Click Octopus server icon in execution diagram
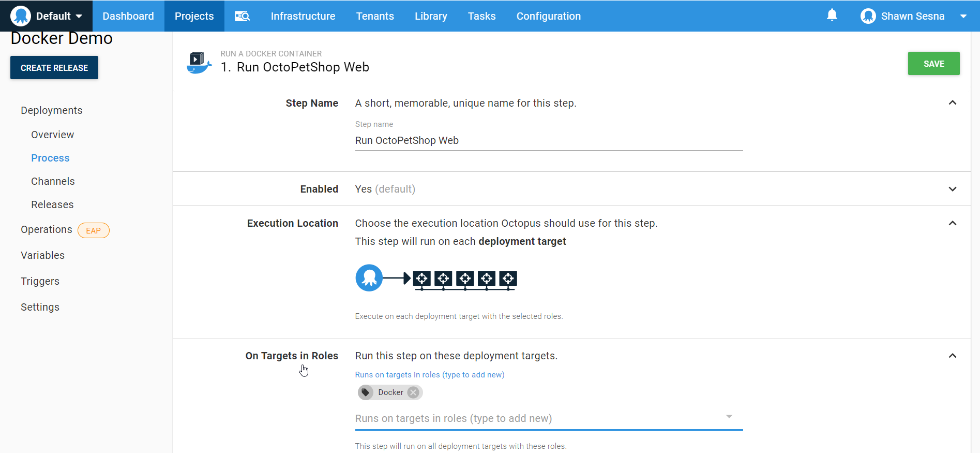980x453 pixels. coord(369,278)
